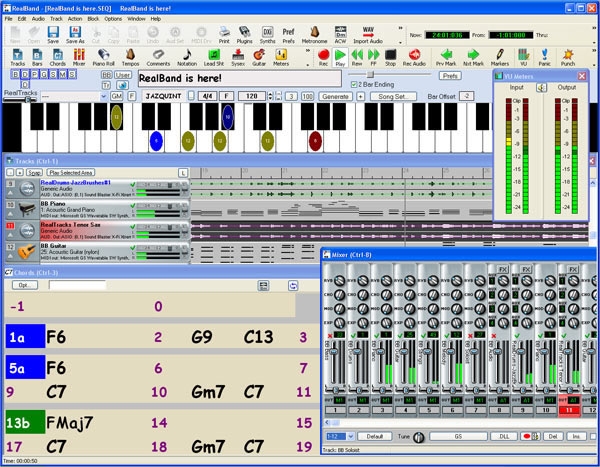
Task: Click the song title field 'RealBand is here!'
Action: [x=240, y=78]
